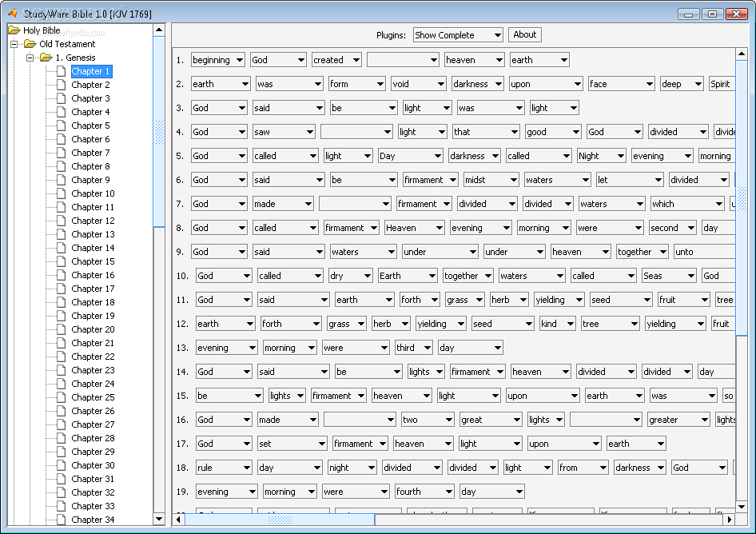This screenshot has height=534, width=756.
Task: Click the Holy Bible folder icon
Action: tap(14, 30)
